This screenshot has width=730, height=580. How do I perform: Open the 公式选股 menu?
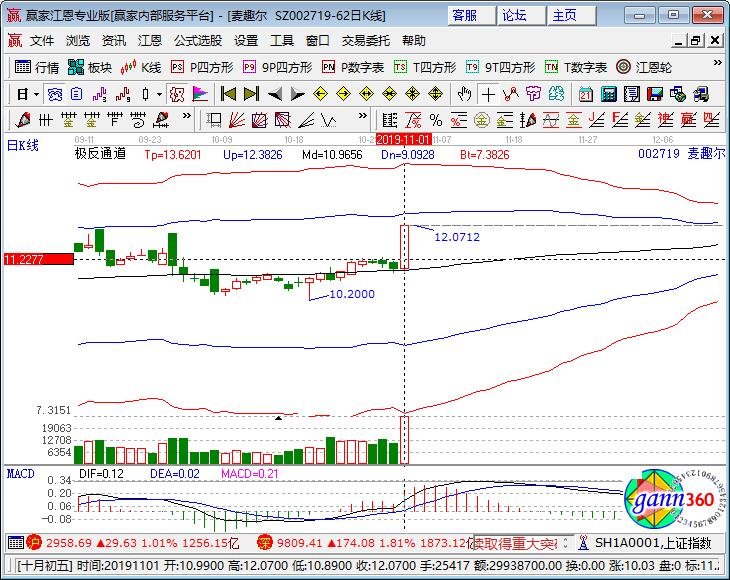(x=198, y=41)
